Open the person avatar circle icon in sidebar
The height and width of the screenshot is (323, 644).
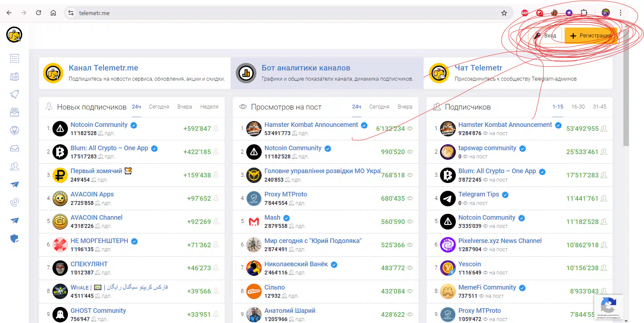pyautogui.click(x=14, y=130)
